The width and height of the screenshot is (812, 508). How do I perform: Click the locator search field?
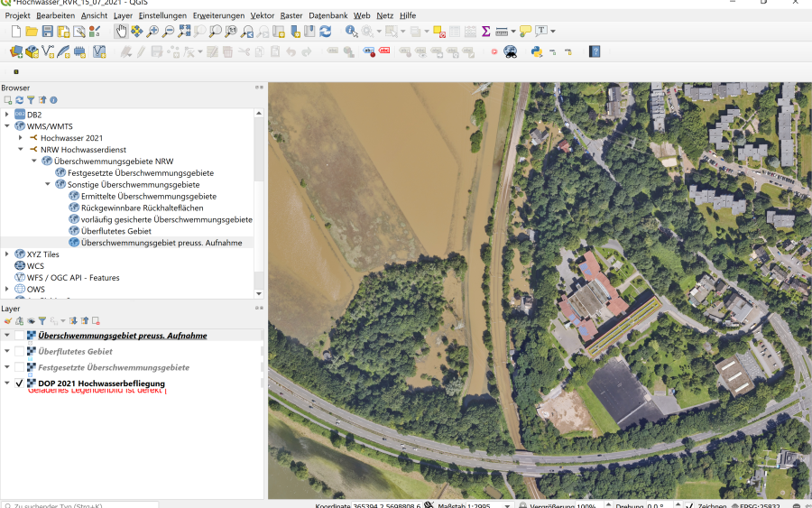click(81, 505)
